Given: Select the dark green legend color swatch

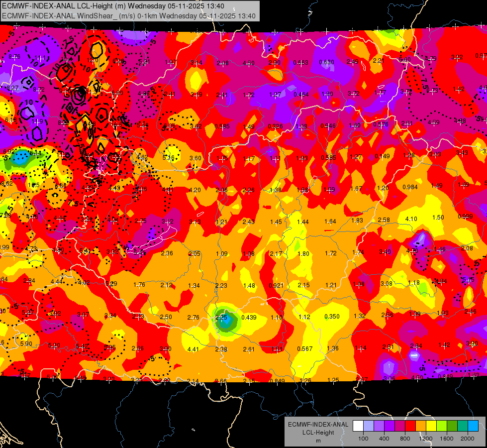Looking at the screenshot, I should pos(452,426).
